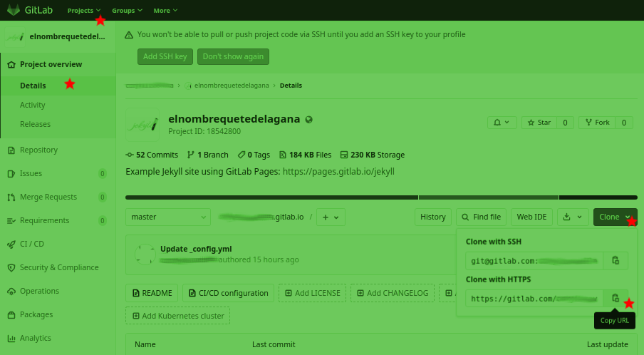Open the 0 Tags link

point(254,155)
